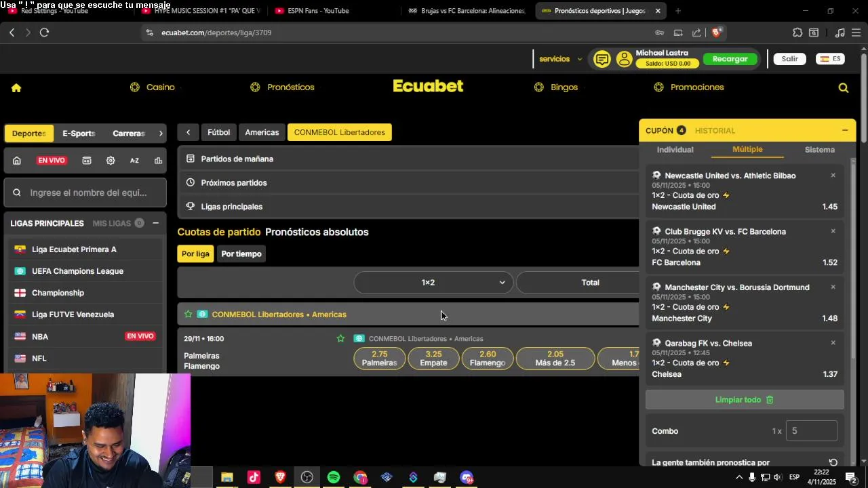Screen dimensions: 868x488
Task: Bet on Más de 2.5 at 2.05
Action: point(555,359)
